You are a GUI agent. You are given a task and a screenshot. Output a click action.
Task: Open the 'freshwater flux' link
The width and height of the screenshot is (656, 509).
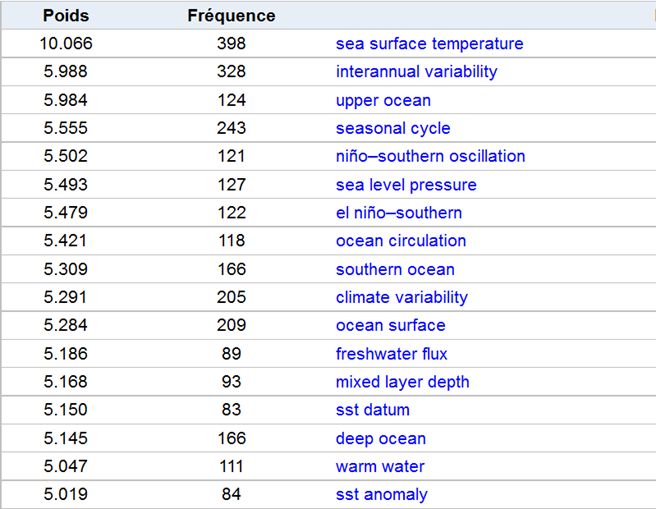point(391,354)
